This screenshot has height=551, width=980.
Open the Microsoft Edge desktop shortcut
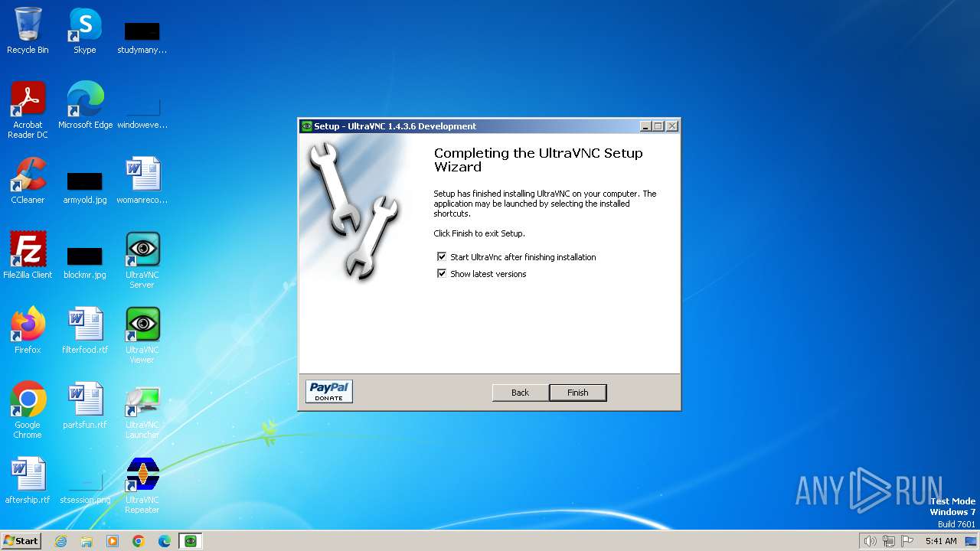[85, 105]
